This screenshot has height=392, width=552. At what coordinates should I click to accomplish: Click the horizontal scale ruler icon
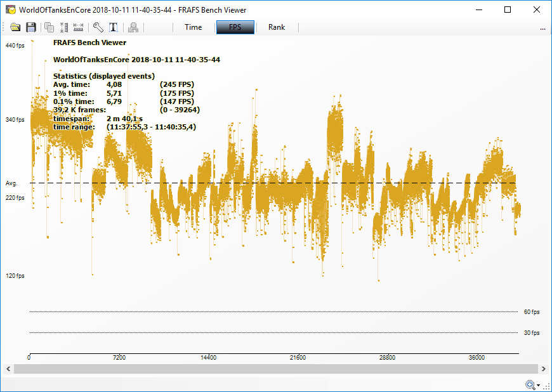pyautogui.click(x=79, y=27)
